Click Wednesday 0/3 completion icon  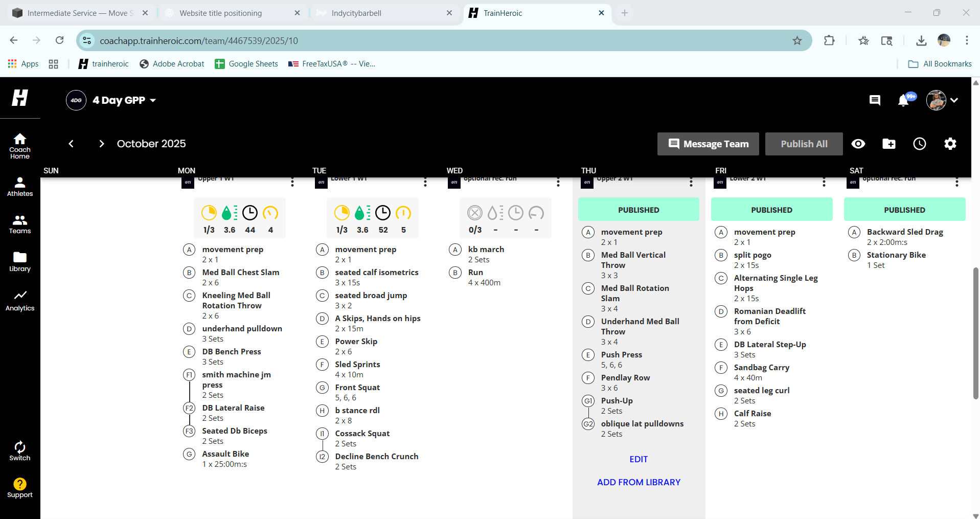475,213
